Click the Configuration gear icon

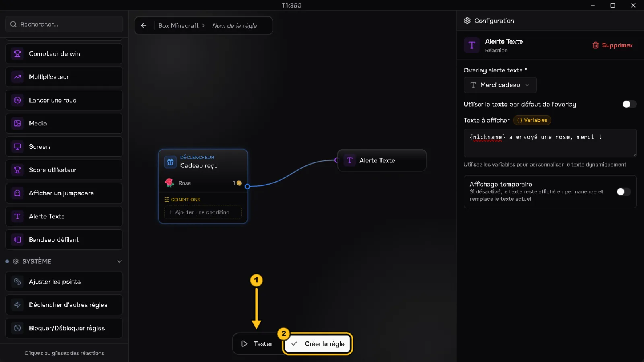click(467, 21)
